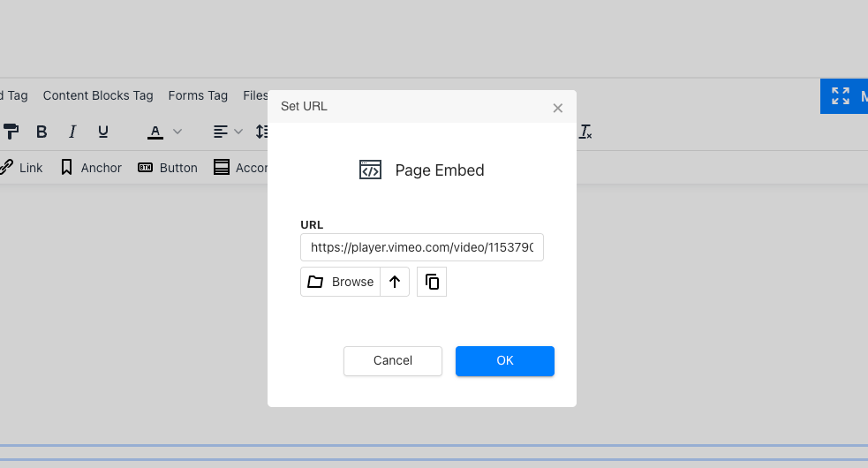Toggle italic formatting

pos(72,132)
